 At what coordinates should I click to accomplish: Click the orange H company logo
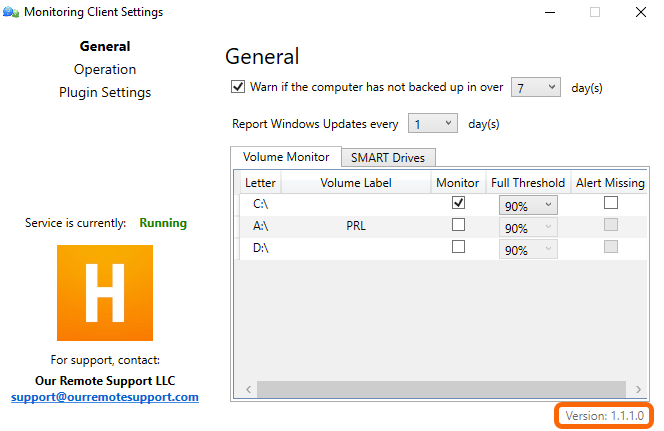pyautogui.click(x=105, y=293)
